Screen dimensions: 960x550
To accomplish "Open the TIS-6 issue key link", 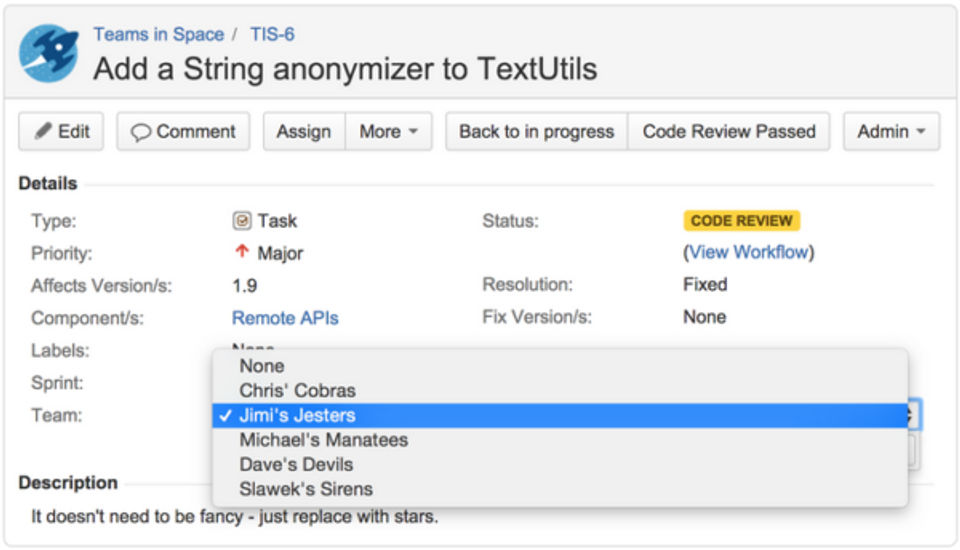I will [x=272, y=34].
